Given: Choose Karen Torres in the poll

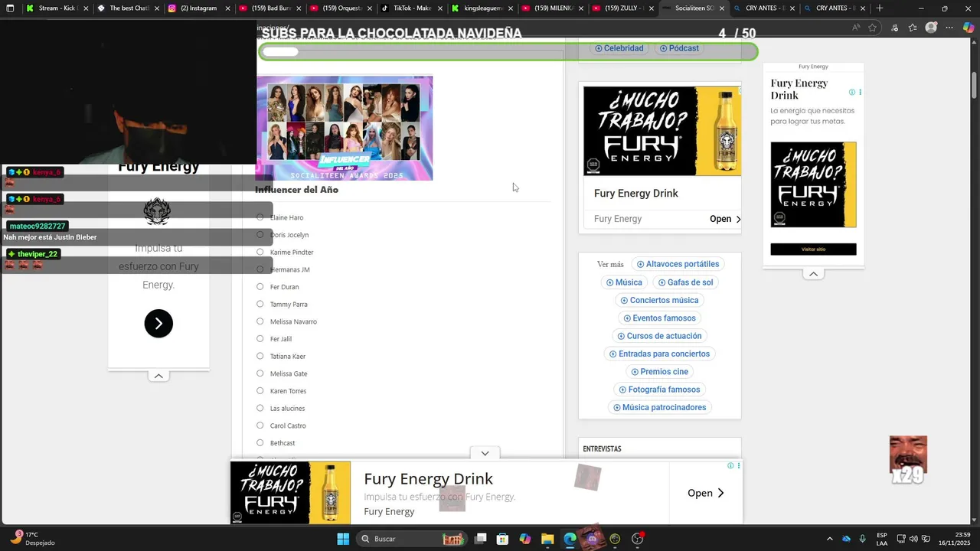Looking at the screenshot, I should (x=260, y=391).
